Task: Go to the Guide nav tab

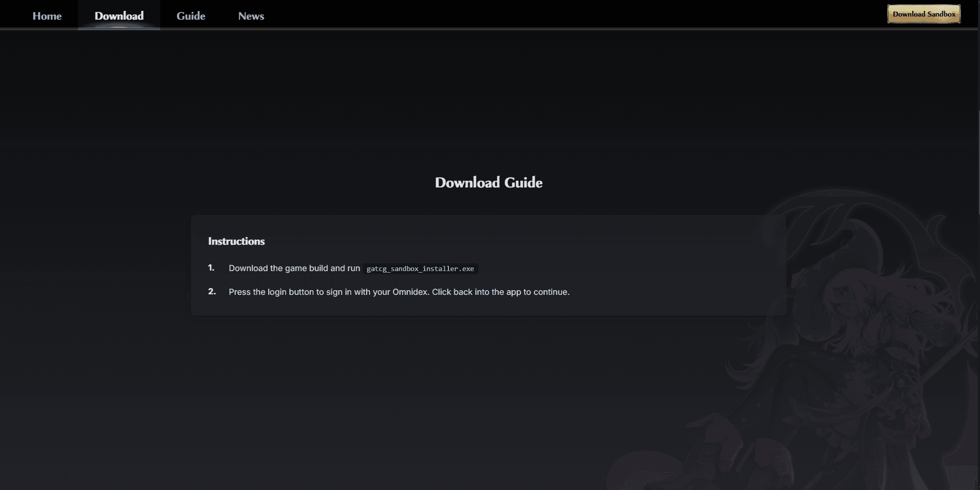Action: [191, 16]
